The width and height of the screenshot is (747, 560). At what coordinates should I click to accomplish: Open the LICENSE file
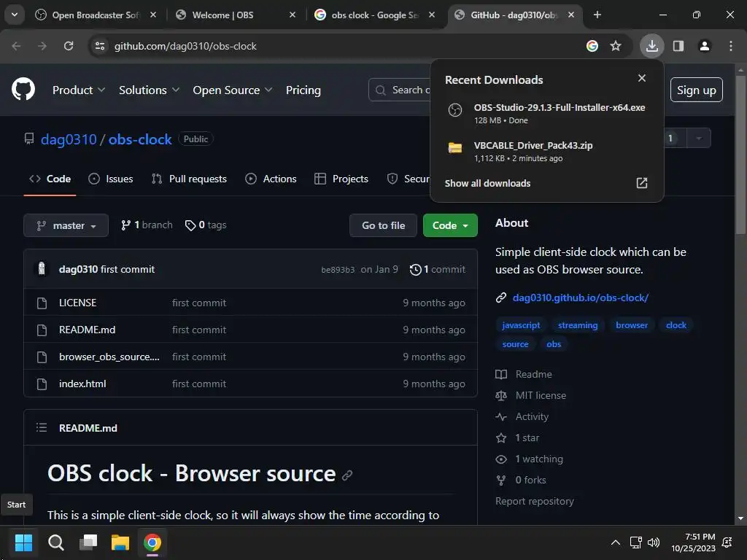click(77, 303)
